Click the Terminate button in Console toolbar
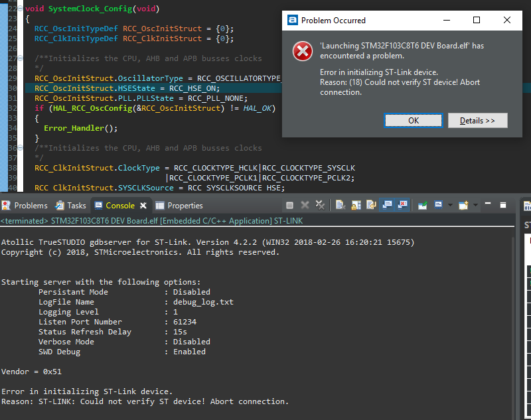This screenshot has width=531, height=420. tap(289, 205)
